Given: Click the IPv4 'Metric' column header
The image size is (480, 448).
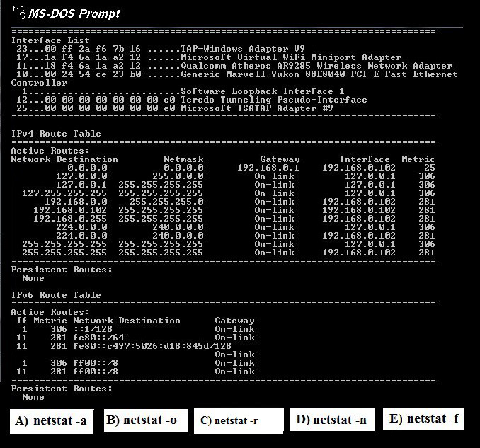Looking at the screenshot, I should pyautogui.click(x=418, y=159).
